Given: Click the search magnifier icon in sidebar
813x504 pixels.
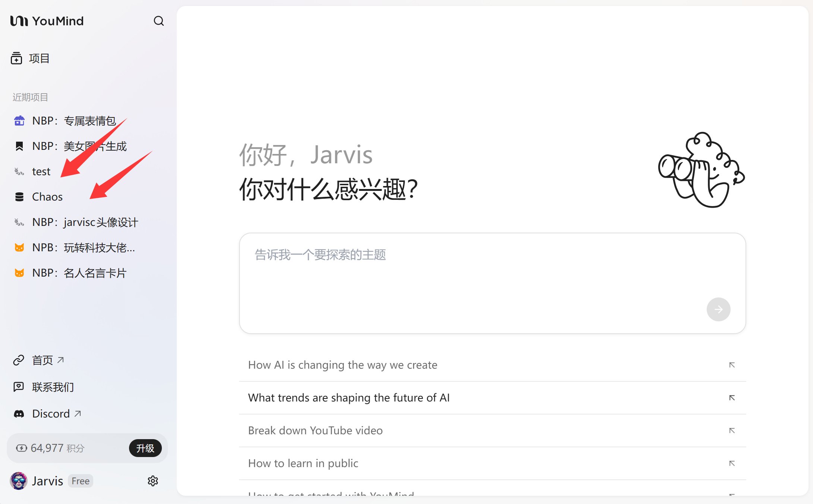Looking at the screenshot, I should 158,21.
